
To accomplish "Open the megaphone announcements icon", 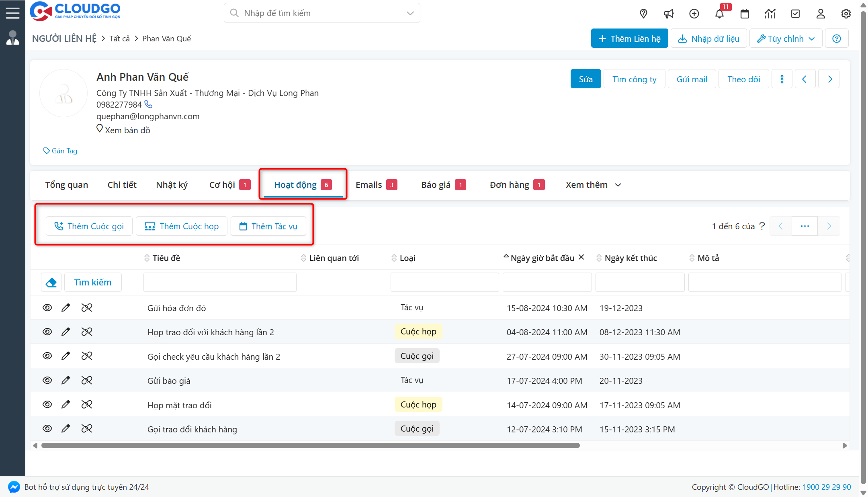I will pos(669,14).
